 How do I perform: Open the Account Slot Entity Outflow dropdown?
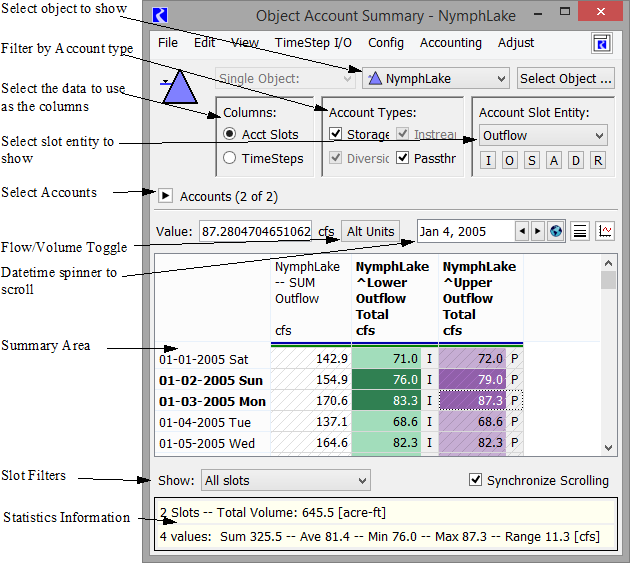coord(542,135)
